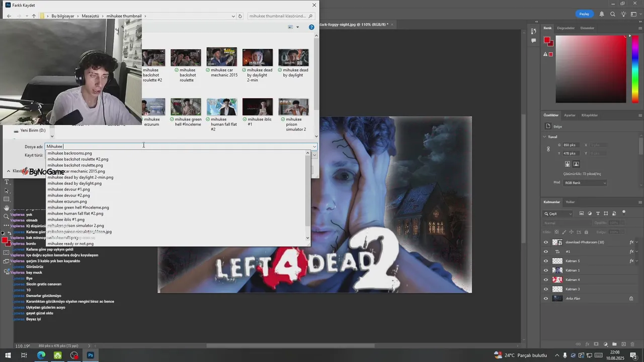Viewport: 644px width, 362px height.
Task: Delete layer with trash icon
Action: 633,344
